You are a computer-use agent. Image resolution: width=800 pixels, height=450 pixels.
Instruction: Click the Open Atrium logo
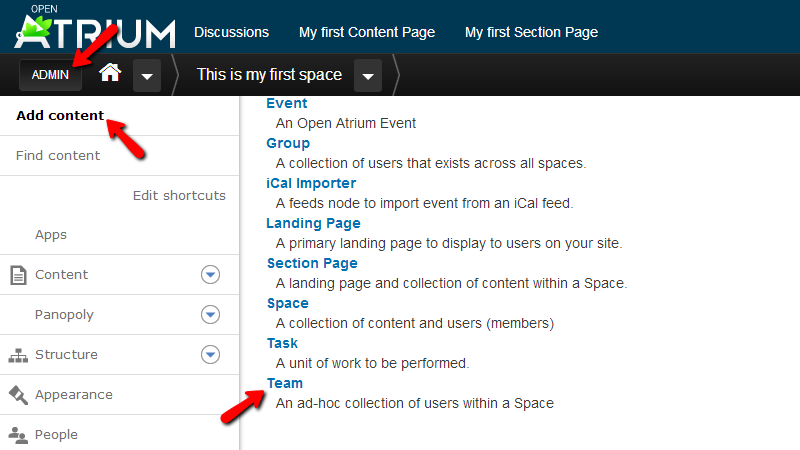(95, 28)
